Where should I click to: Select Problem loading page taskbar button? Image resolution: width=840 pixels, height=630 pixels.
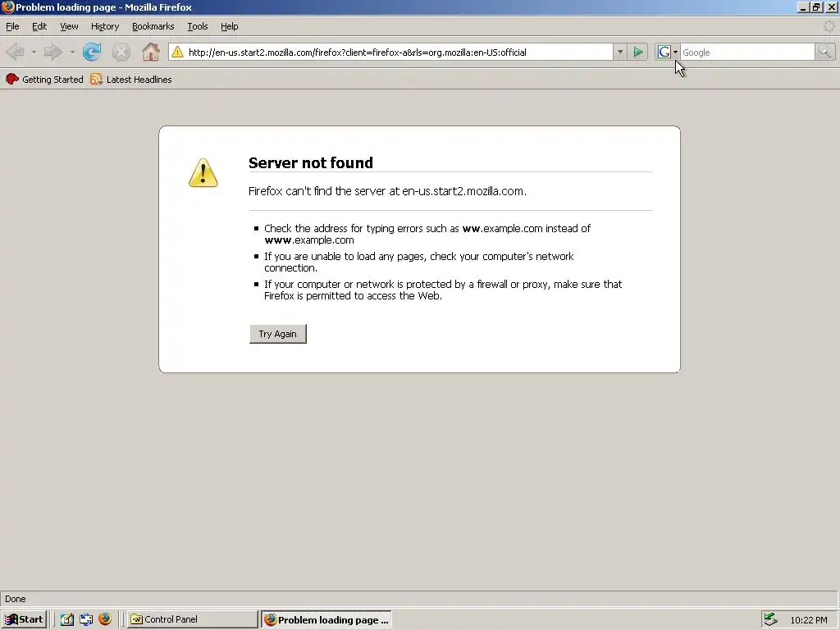click(x=326, y=619)
